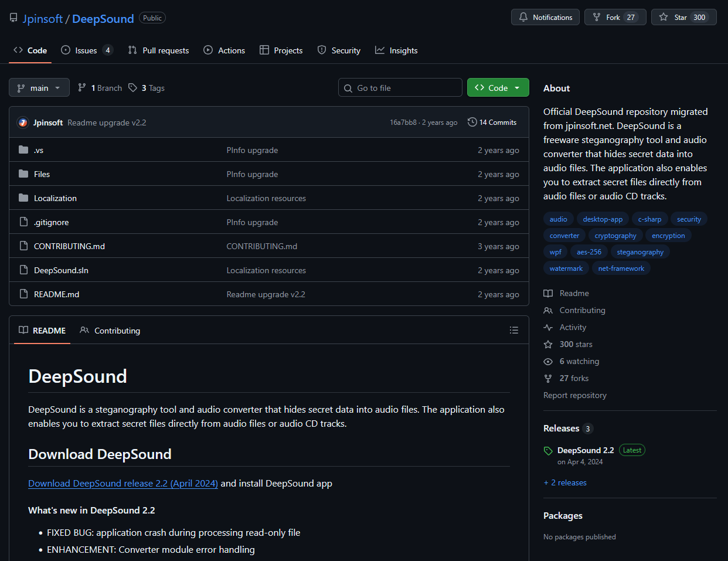Click the DeepSound repository name link
The width and height of the screenshot is (728, 561).
coord(103,19)
